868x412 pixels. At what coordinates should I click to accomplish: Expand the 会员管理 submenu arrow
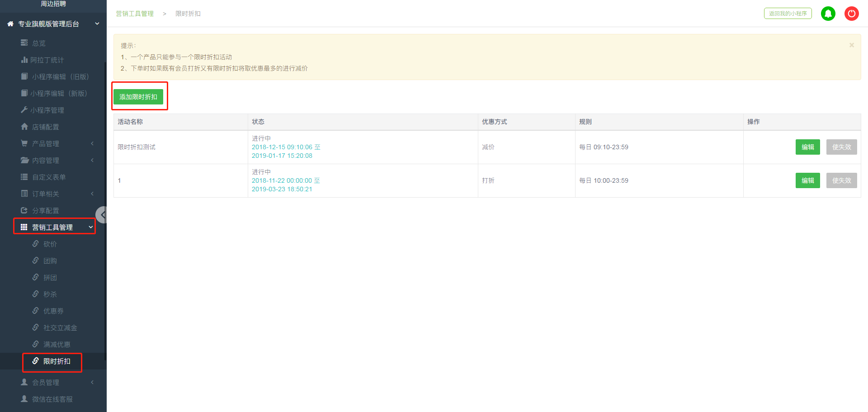92,382
